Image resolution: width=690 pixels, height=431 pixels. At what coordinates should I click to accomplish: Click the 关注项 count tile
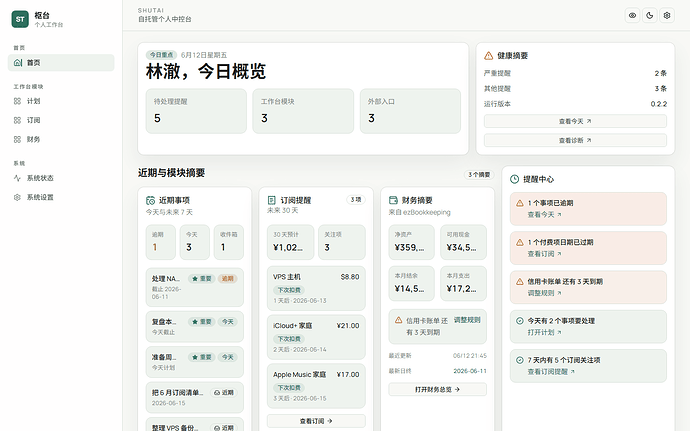[342, 242]
